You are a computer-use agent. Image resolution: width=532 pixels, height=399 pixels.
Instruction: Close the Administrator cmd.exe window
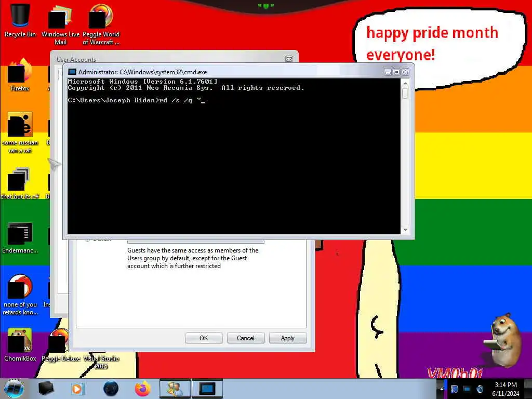click(405, 72)
